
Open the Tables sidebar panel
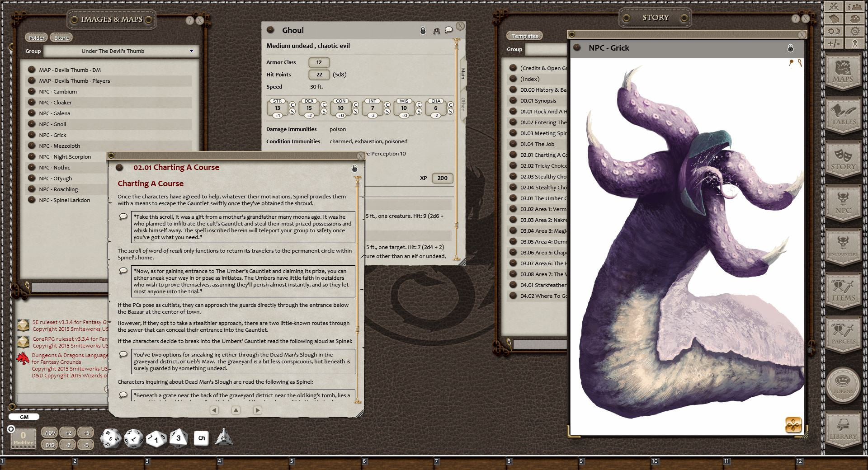(843, 115)
